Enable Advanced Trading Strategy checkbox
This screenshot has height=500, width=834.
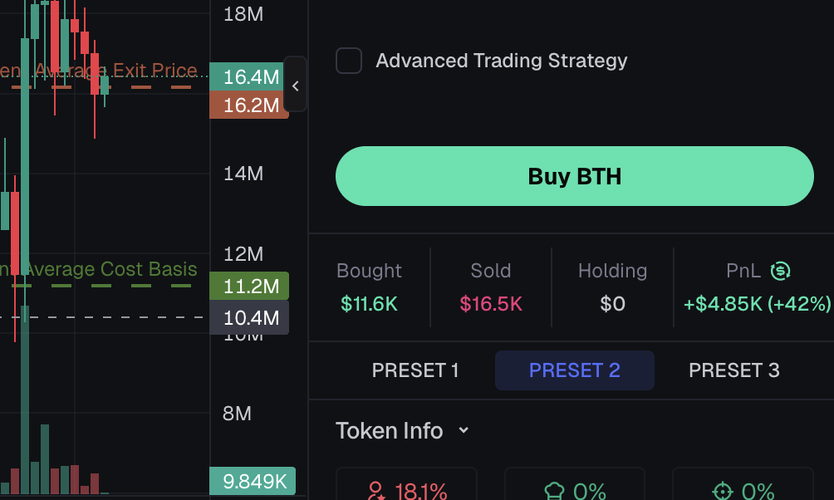click(349, 61)
